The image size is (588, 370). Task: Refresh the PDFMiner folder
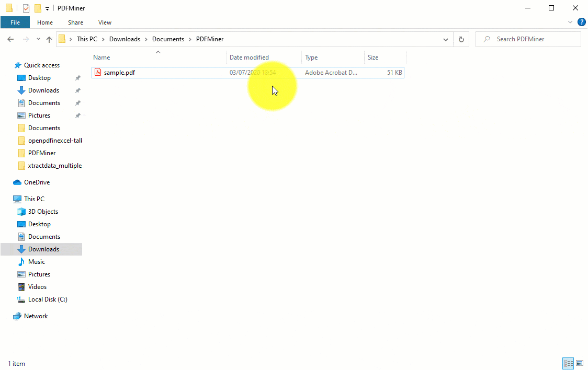click(460, 39)
